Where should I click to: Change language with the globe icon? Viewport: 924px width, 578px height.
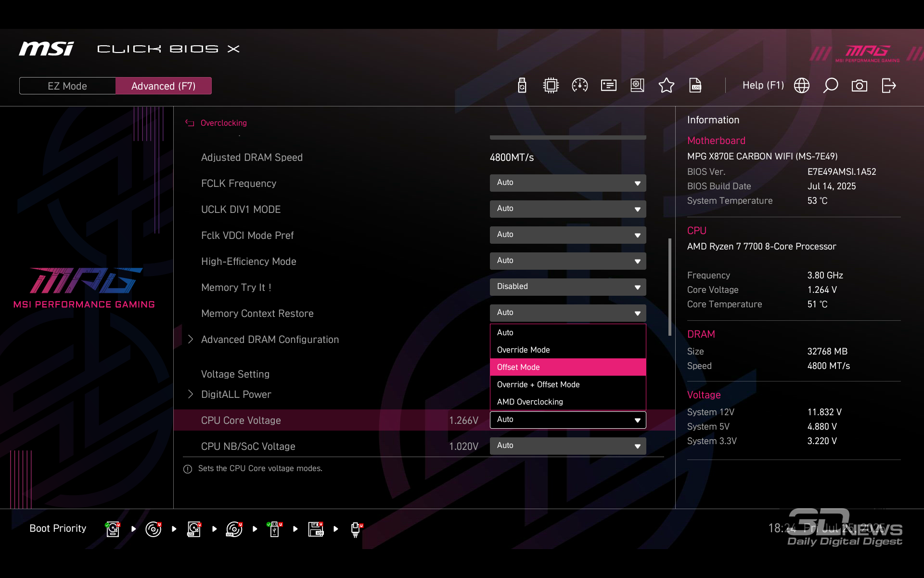click(802, 86)
